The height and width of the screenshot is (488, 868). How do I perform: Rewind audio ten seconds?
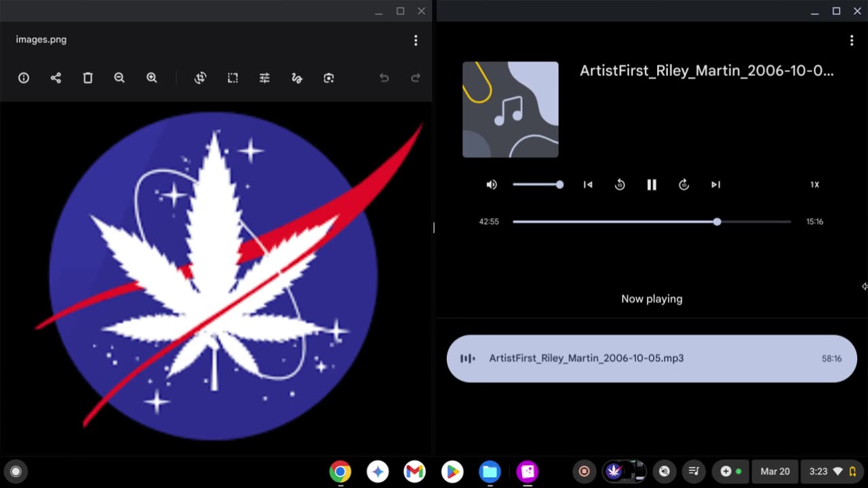[620, 184]
